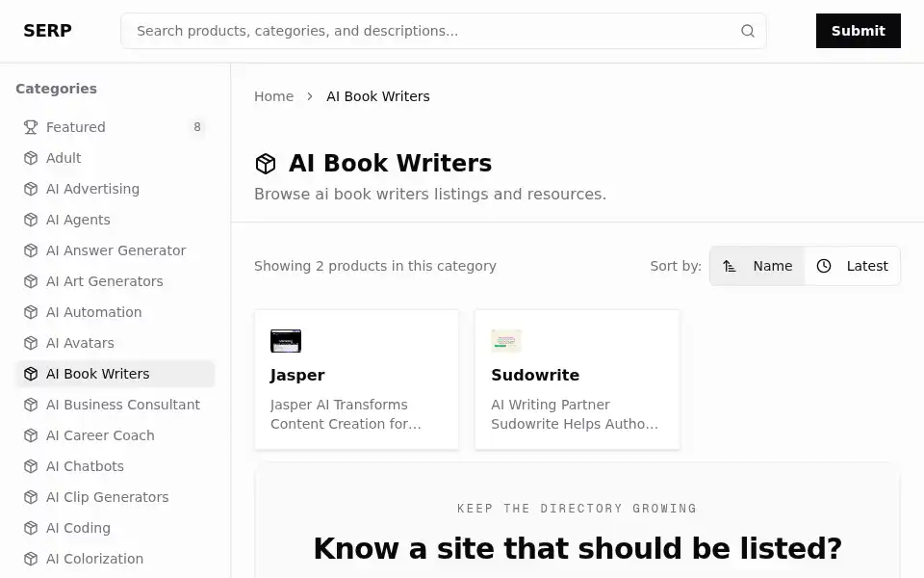The image size is (924, 578).
Task: Open AI Art Generators category
Action: 115,281
